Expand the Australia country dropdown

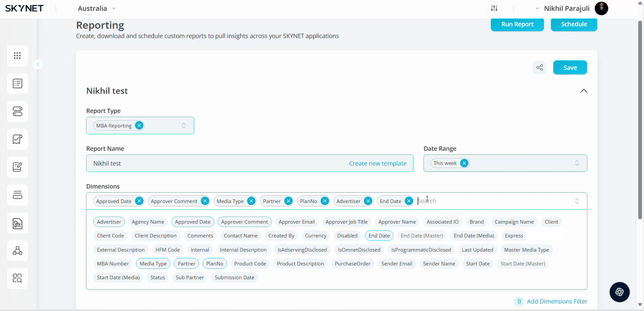coord(96,8)
